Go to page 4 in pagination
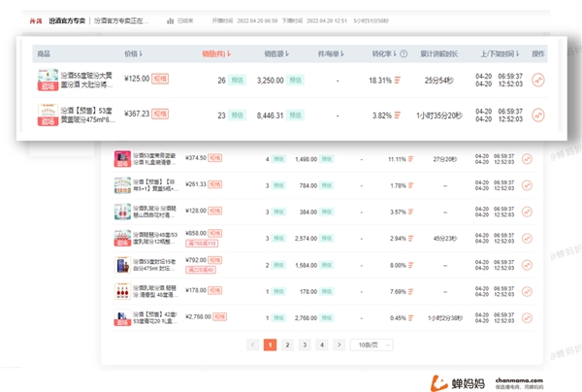582x392 pixels. point(322,344)
